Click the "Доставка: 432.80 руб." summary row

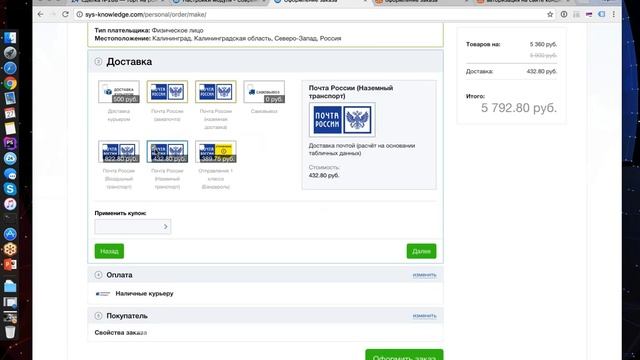point(511,71)
